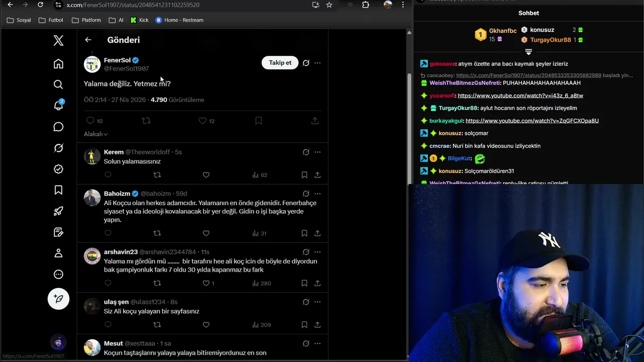
Task: Repost the FenerSol main post
Action: [x=146, y=121]
